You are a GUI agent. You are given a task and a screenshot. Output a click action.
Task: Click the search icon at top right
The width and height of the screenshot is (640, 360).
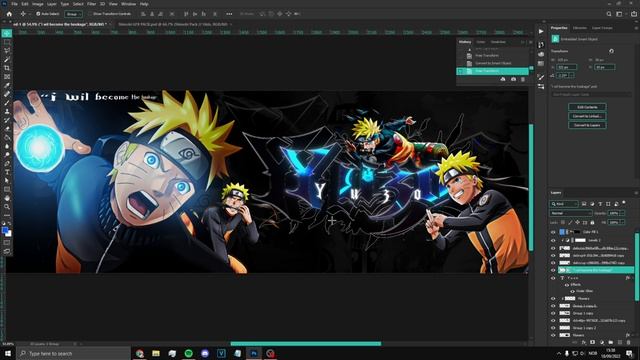(609, 14)
